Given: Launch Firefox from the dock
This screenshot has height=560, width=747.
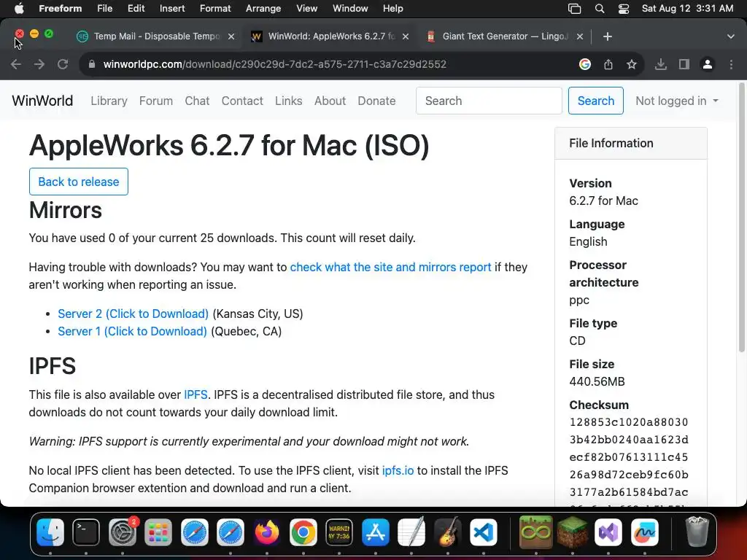Looking at the screenshot, I should click(267, 532).
